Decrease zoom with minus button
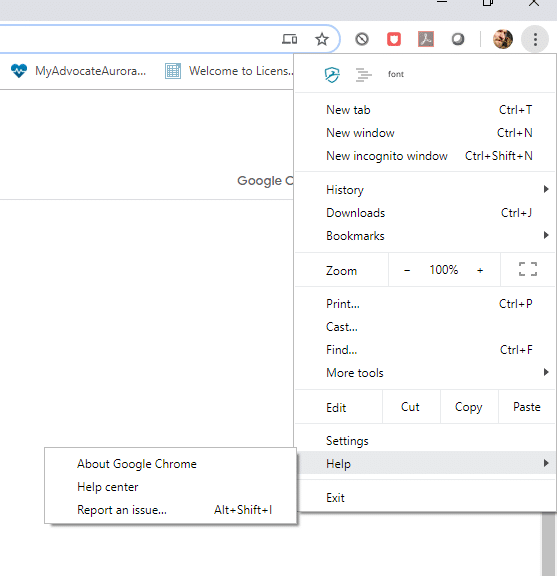This screenshot has height=576, width=557. [407, 270]
